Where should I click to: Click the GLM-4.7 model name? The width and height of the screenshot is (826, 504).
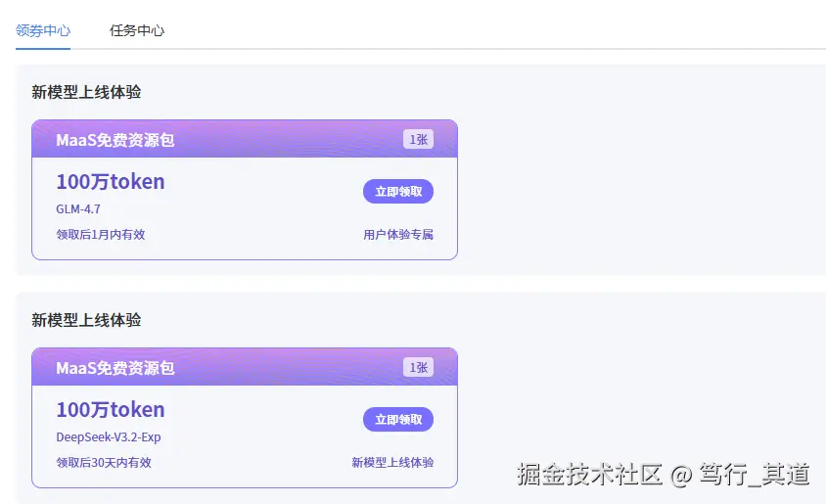[78, 209]
